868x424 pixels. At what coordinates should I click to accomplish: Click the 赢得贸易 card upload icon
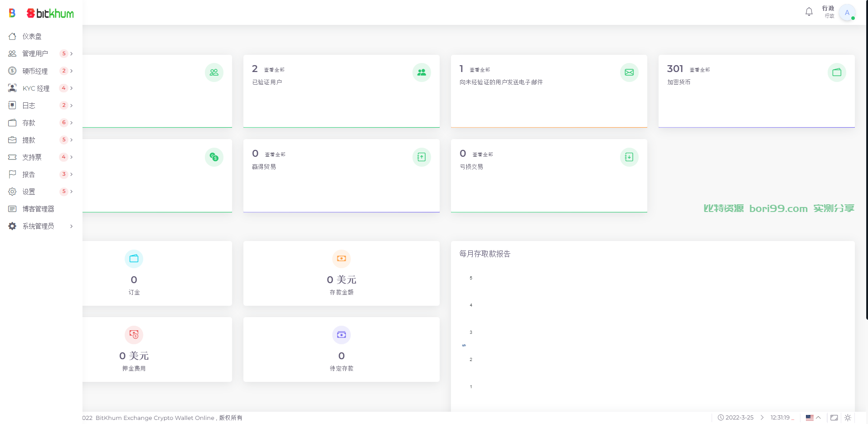tap(422, 157)
